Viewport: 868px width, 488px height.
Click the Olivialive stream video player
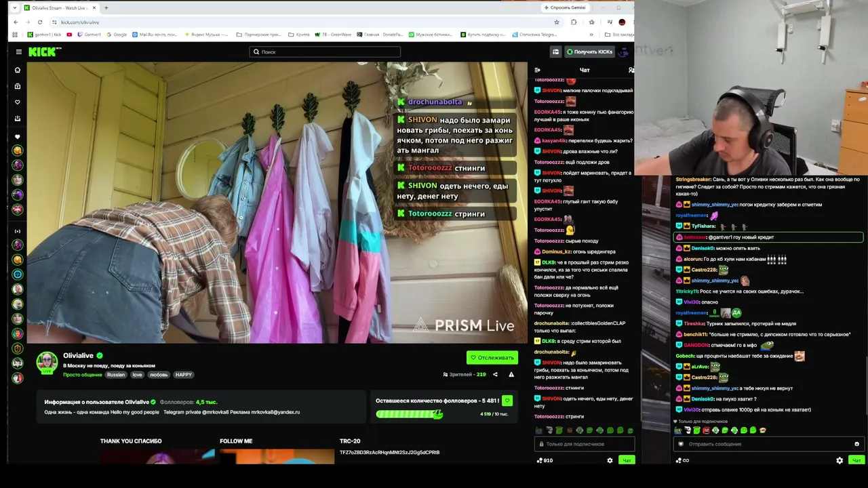277,203
